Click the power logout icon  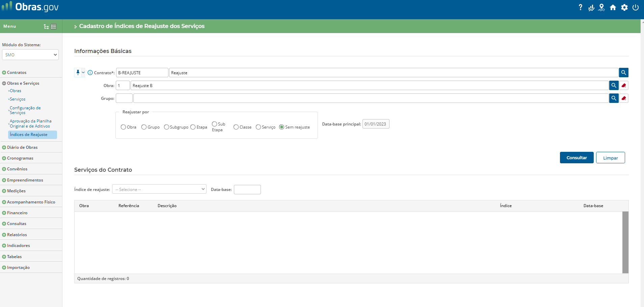(x=636, y=7)
